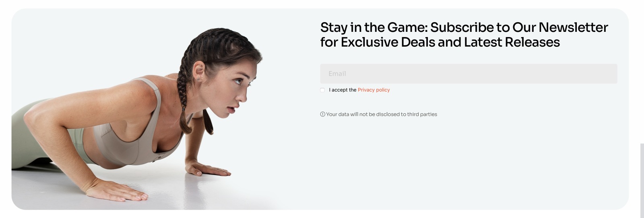
Task: Click the 'Email' placeholder text
Action: click(x=337, y=74)
